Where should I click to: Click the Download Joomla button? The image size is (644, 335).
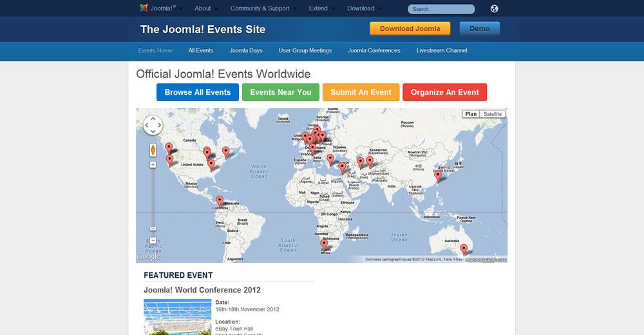tap(410, 28)
